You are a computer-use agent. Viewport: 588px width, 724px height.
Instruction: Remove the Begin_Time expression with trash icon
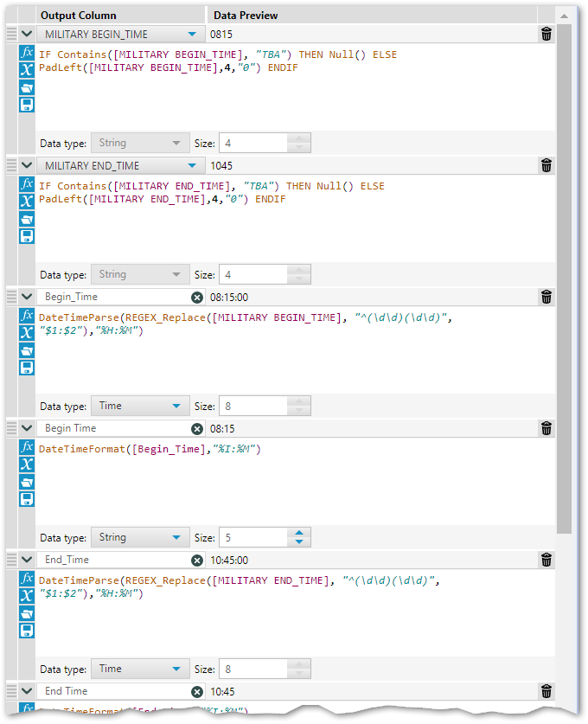pyautogui.click(x=546, y=297)
